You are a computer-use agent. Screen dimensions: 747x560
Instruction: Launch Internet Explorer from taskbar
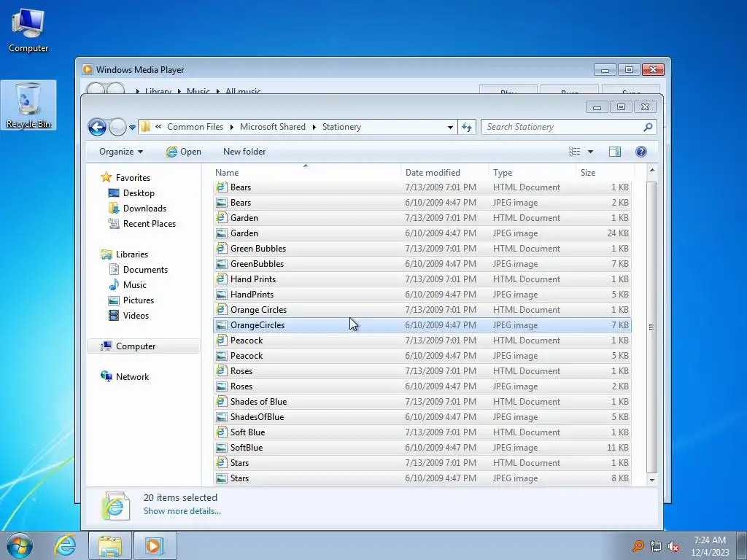pyautogui.click(x=65, y=545)
